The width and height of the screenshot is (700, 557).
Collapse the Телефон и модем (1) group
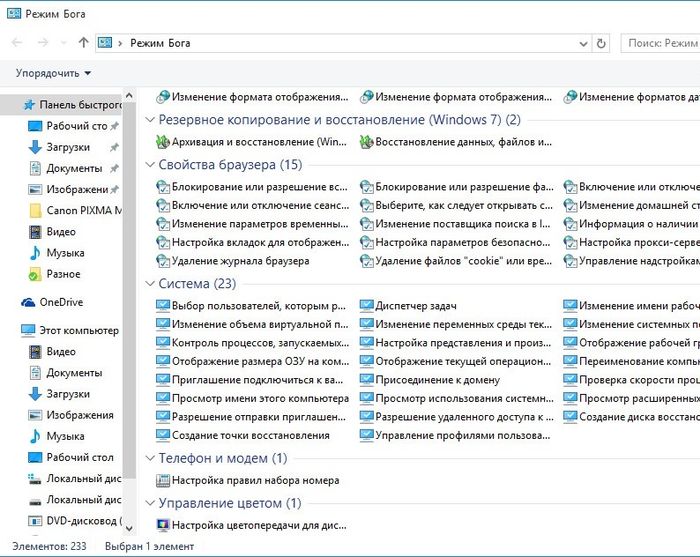[150, 459]
